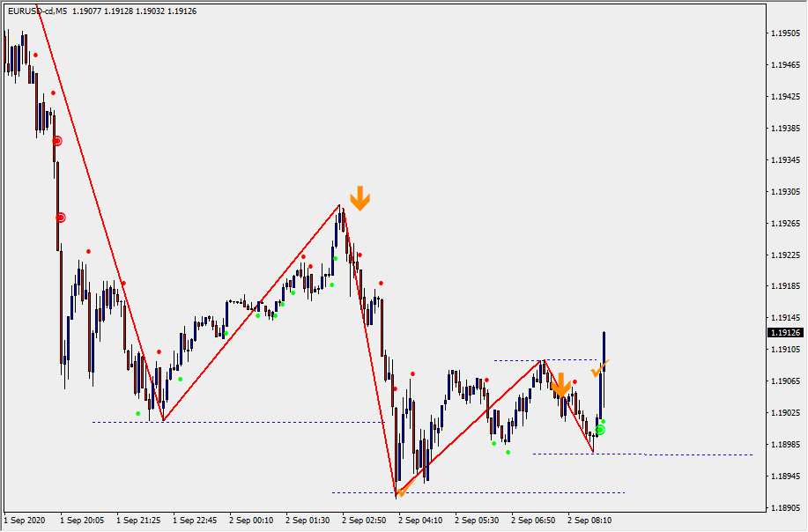Select the 1 Sep 22:45 time axis label

(x=195, y=520)
